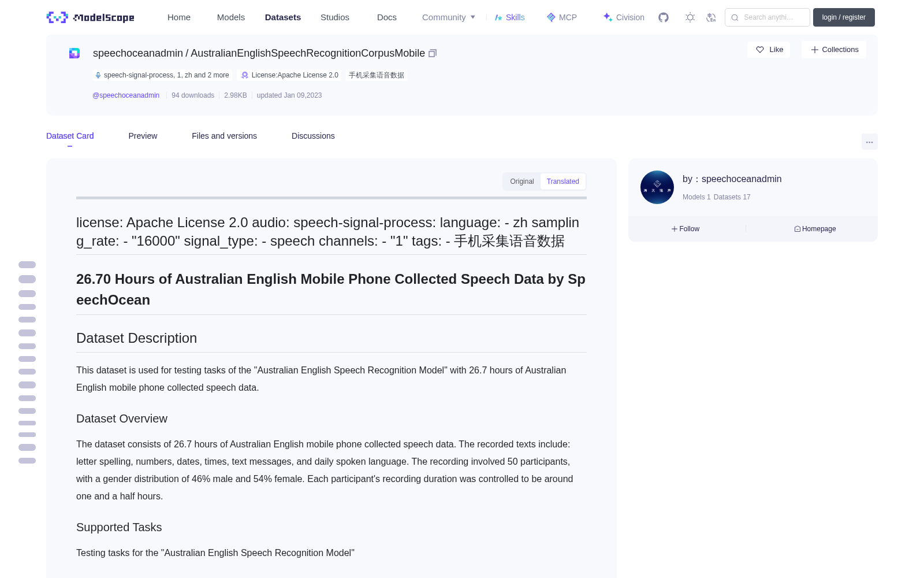Open the three-dots more options menu
Viewport: 924px width, 578px height.
(870, 142)
